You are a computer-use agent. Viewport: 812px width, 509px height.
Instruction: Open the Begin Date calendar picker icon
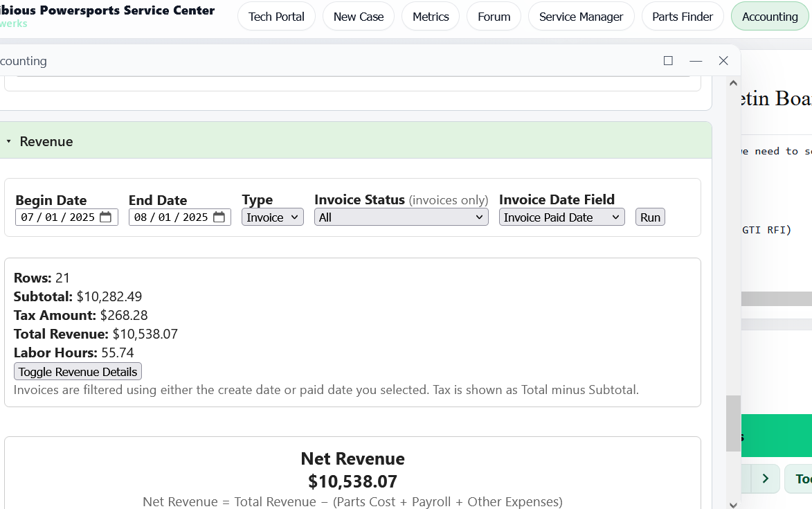click(x=104, y=216)
